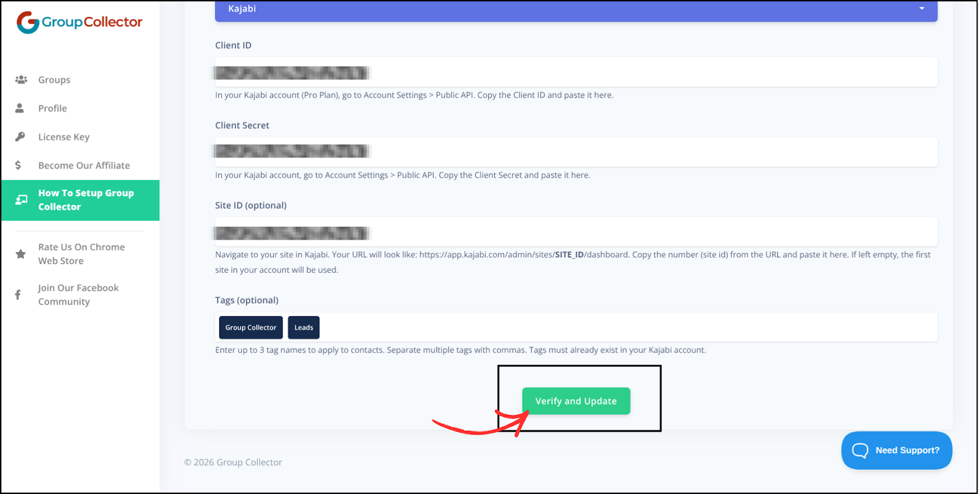Click the Tags (optional) label
Viewport: 980px width, 494px height.
pyautogui.click(x=247, y=300)
